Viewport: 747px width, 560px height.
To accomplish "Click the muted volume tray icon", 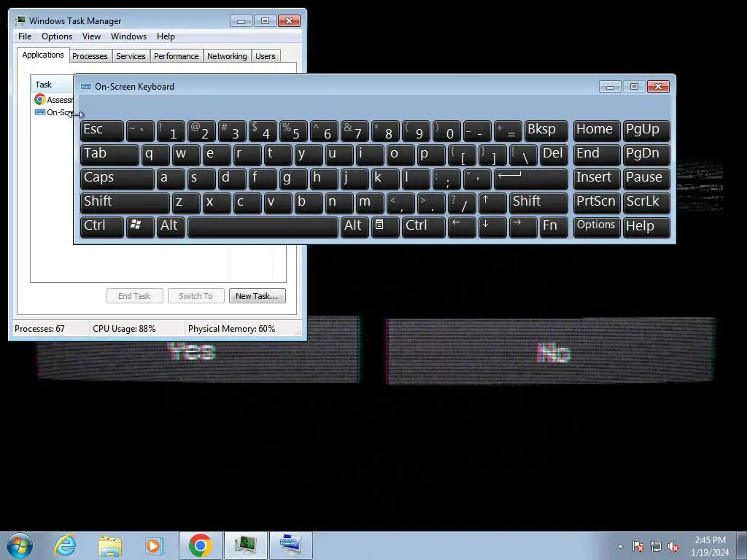I will click(x=673, y=546).
